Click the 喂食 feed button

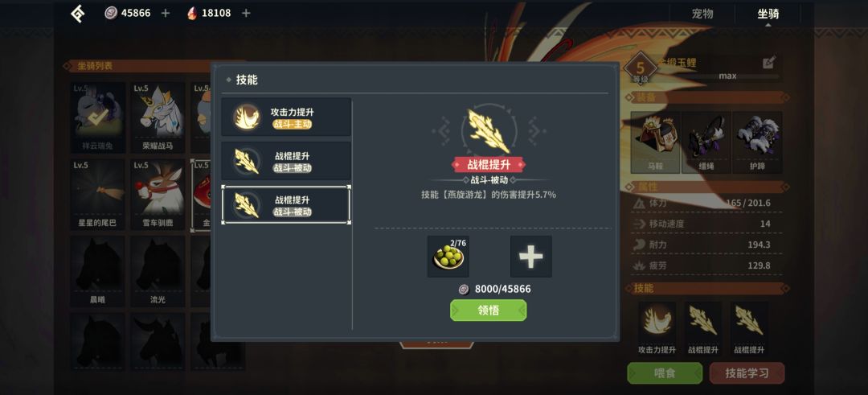click(x=665, y=372)
